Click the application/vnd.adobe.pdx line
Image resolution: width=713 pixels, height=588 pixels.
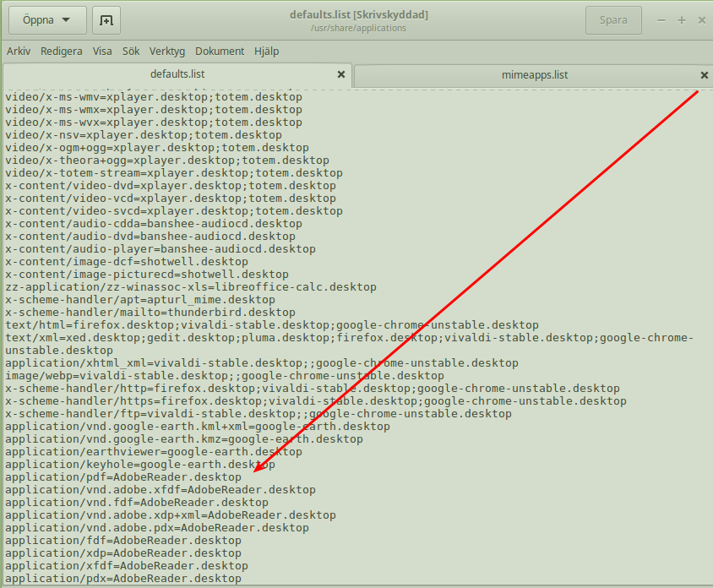point(157,529)
